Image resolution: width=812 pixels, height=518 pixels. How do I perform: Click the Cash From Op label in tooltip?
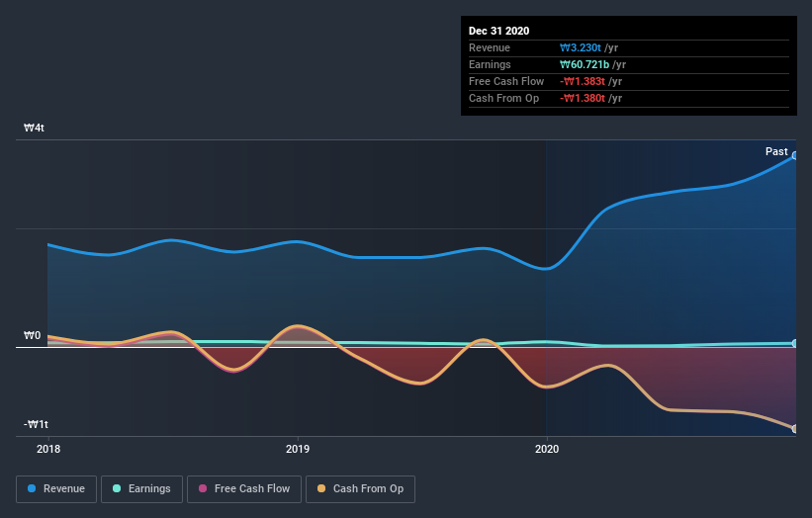503,98
